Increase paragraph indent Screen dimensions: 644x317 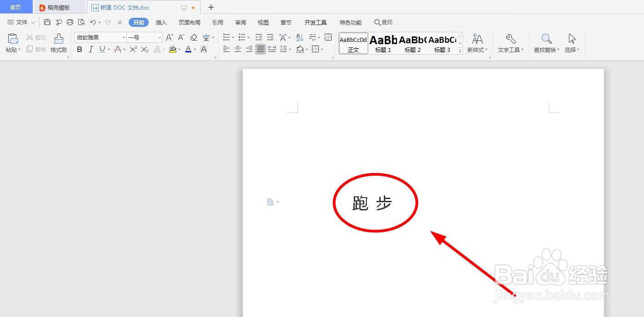click(x=270, y=37)
